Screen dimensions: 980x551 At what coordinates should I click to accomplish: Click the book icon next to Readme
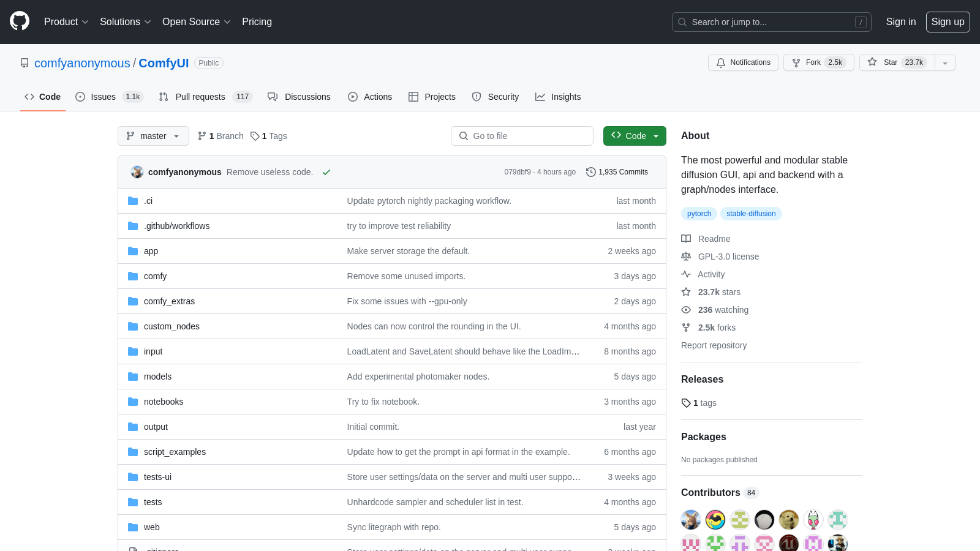click(x=686, y=239)
